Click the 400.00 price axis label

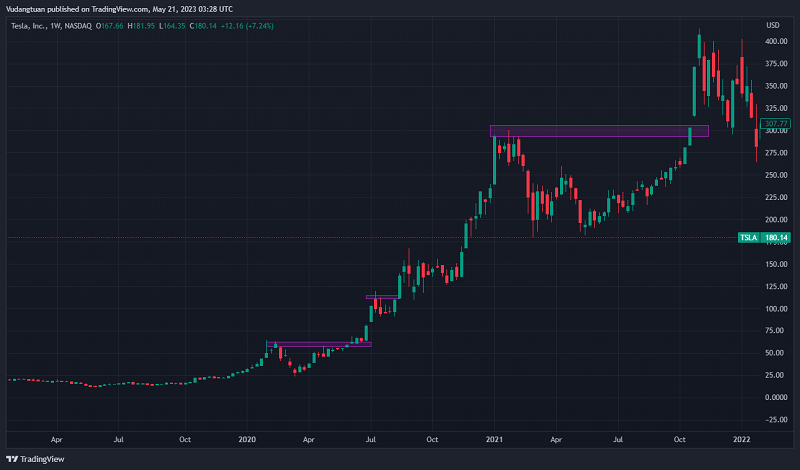pos(776,42)
